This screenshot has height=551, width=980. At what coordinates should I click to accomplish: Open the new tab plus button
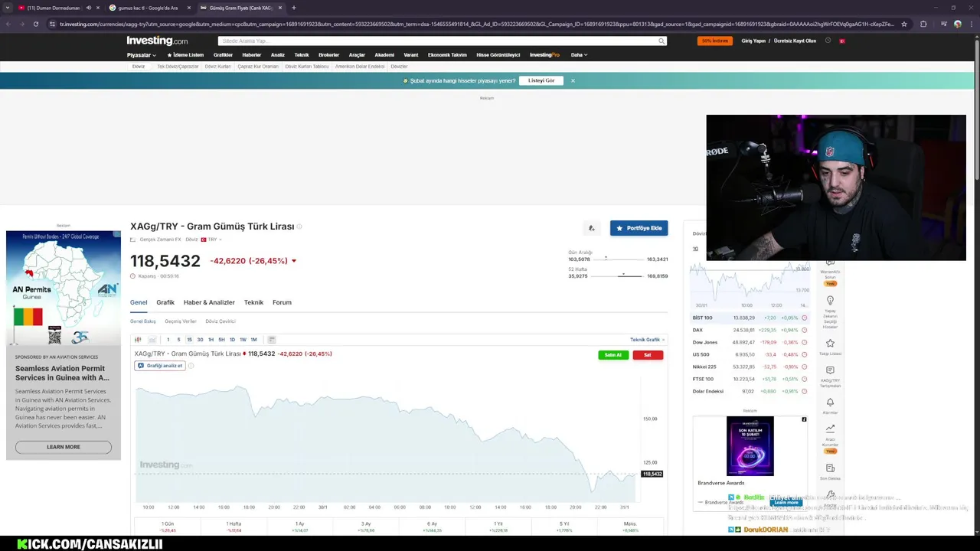294,8
